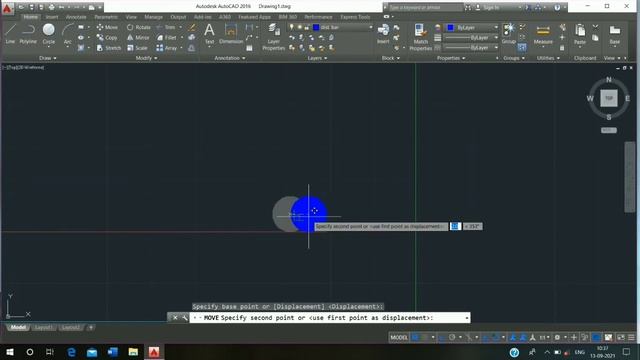The image size is (640, 360).
Task: Open the Annotate ribbon tab
Action: (76, 17)
